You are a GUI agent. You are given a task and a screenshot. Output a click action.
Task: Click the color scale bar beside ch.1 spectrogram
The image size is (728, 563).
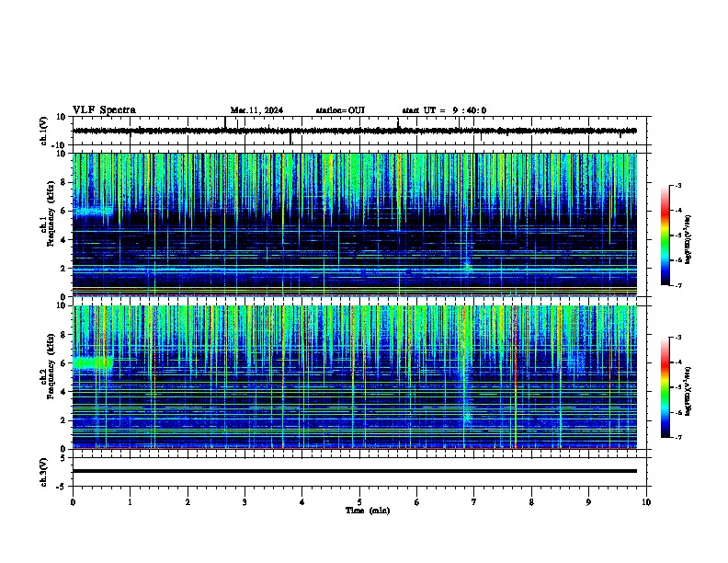pos(665,236)
